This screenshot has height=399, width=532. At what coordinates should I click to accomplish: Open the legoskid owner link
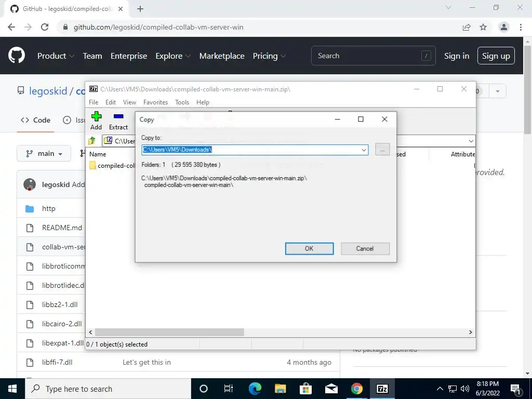pos(48,91)
